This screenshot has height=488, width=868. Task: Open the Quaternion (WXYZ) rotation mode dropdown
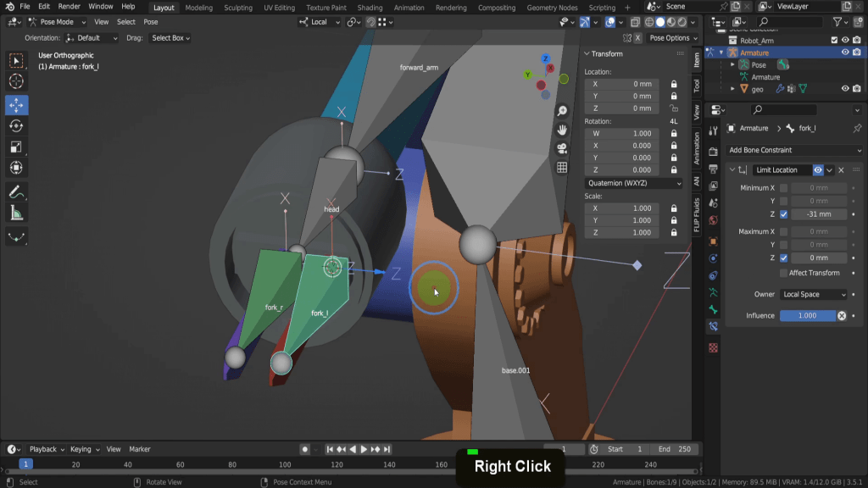click(x=633, y=183)
